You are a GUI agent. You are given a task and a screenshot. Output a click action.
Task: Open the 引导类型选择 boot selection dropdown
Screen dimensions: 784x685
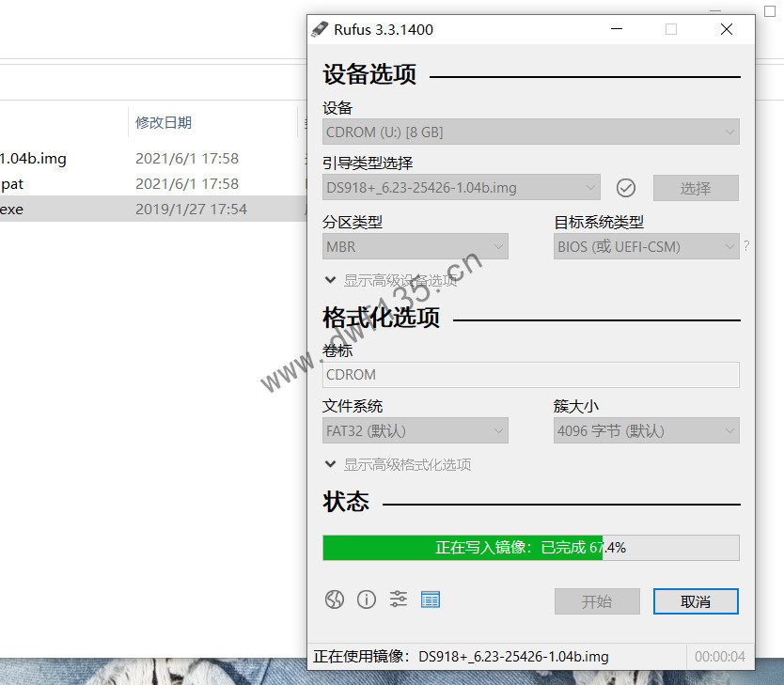tap(461, 188)
